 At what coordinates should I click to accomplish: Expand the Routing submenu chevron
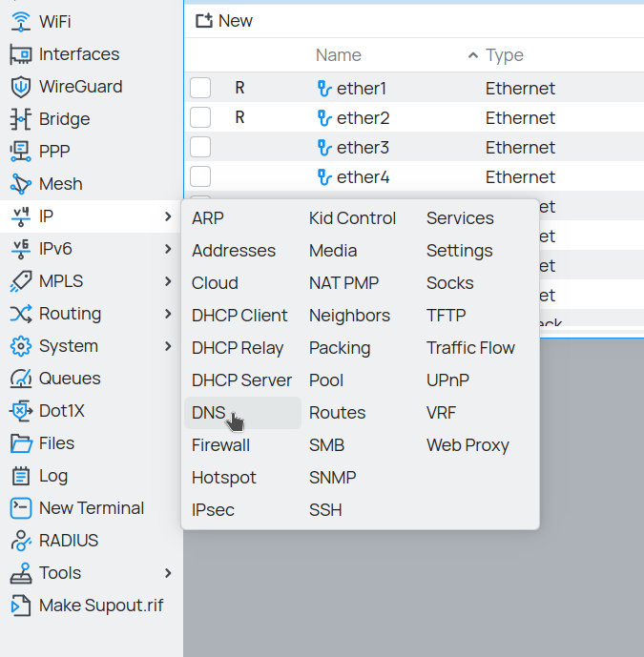tap(168, 314)
